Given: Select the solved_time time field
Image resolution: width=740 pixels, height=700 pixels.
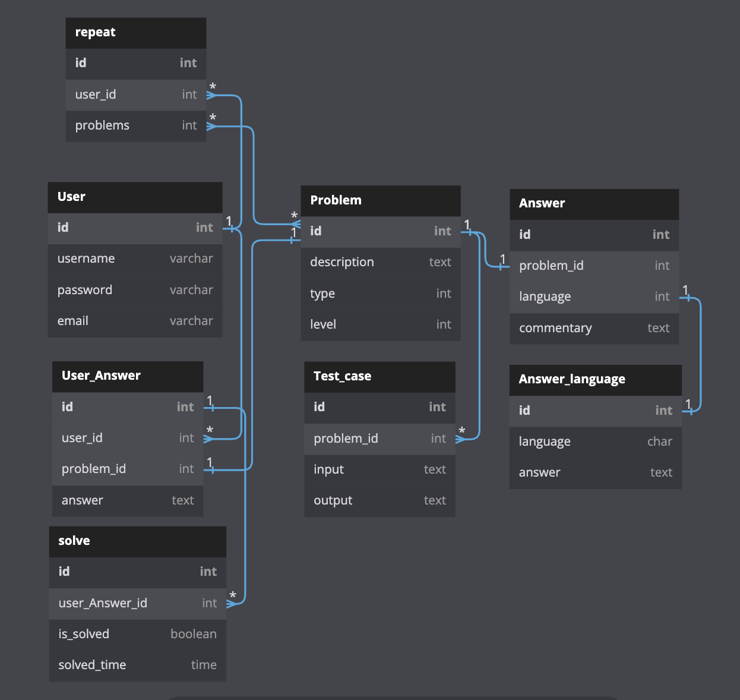Looking at the screenshot, I should coord(138,666).
